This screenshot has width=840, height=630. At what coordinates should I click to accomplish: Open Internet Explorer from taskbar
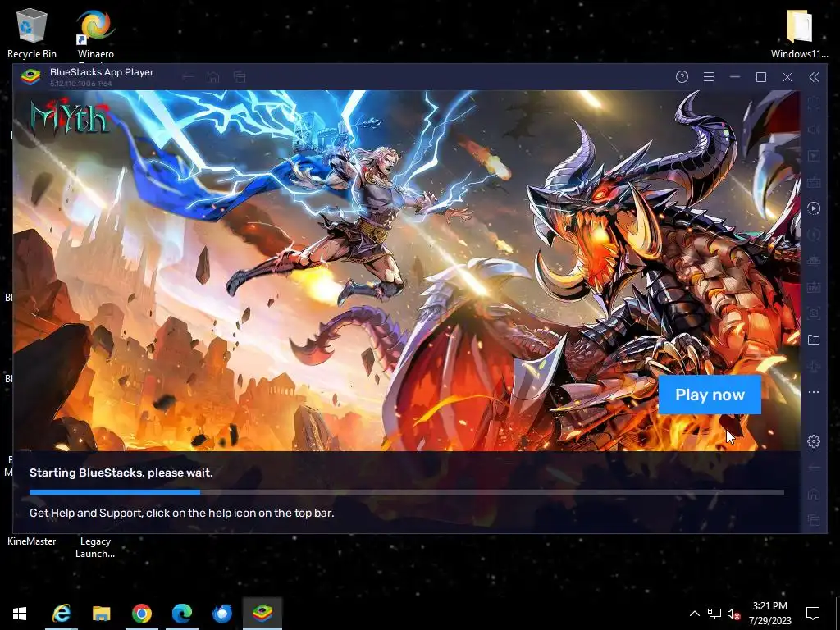61,614
